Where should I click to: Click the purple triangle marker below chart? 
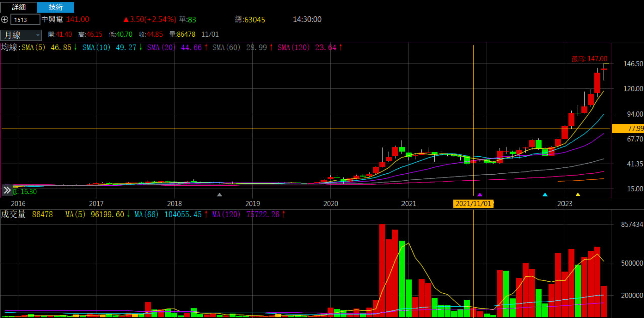[480, 194]
